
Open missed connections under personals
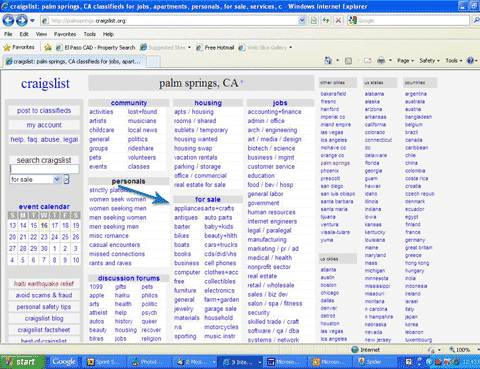117,254
